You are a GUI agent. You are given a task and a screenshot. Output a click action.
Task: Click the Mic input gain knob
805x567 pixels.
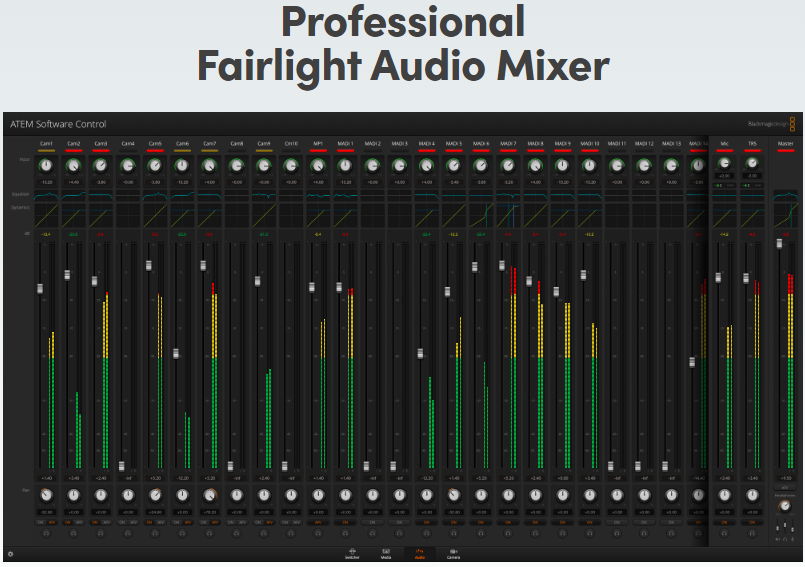(724, 164)
